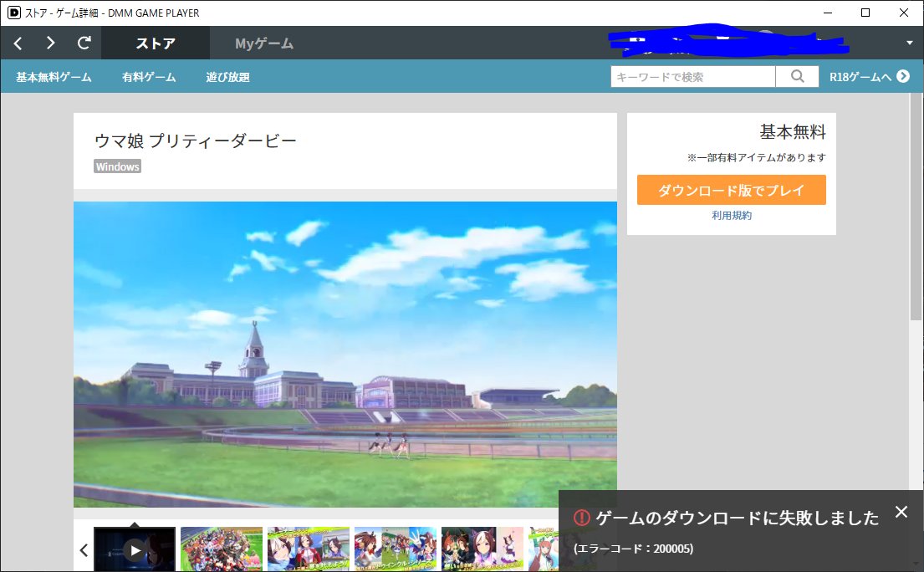The image size is (924, 572).
Task: Select the video thumbnail with play icon
Action: (135, 549)
